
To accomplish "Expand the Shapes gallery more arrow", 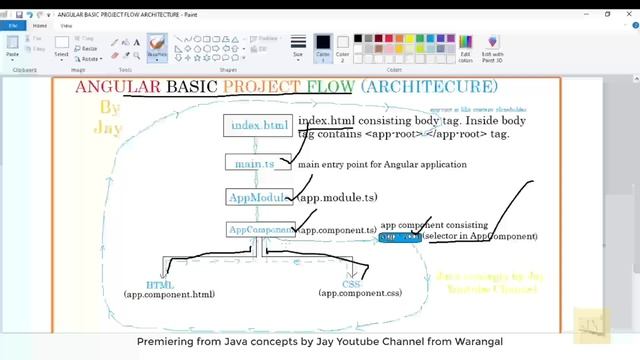I will pos(244,58).
